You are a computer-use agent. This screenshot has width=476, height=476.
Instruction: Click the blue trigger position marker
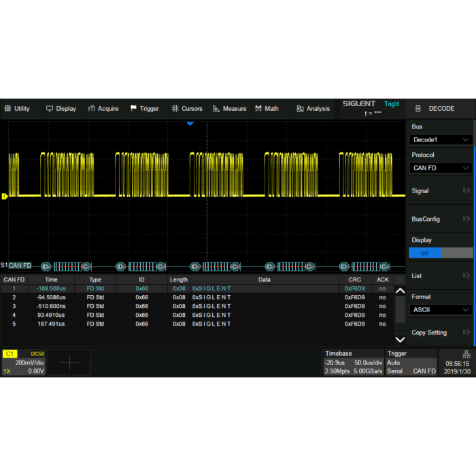point(190,124)
